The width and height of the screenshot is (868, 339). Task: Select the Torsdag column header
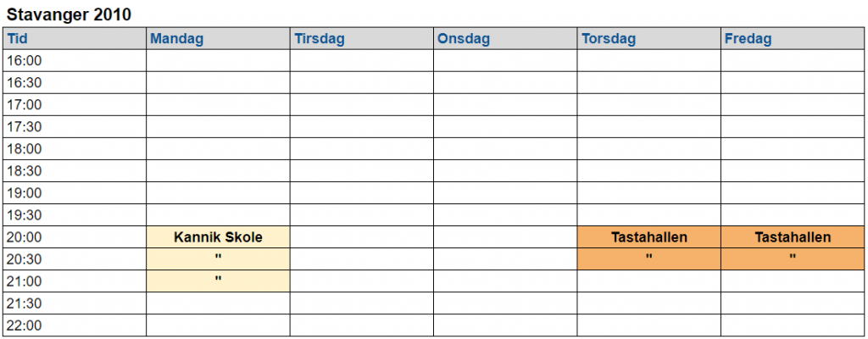648,39
